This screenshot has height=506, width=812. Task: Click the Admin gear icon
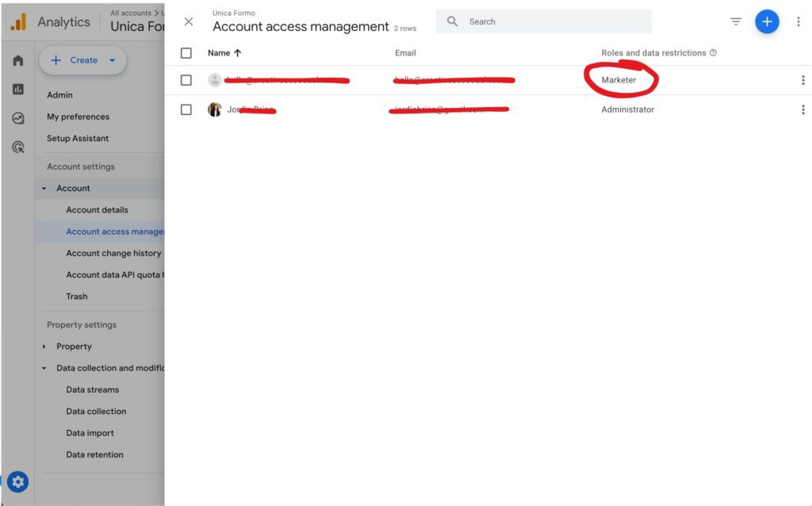[x=17, y=481]
